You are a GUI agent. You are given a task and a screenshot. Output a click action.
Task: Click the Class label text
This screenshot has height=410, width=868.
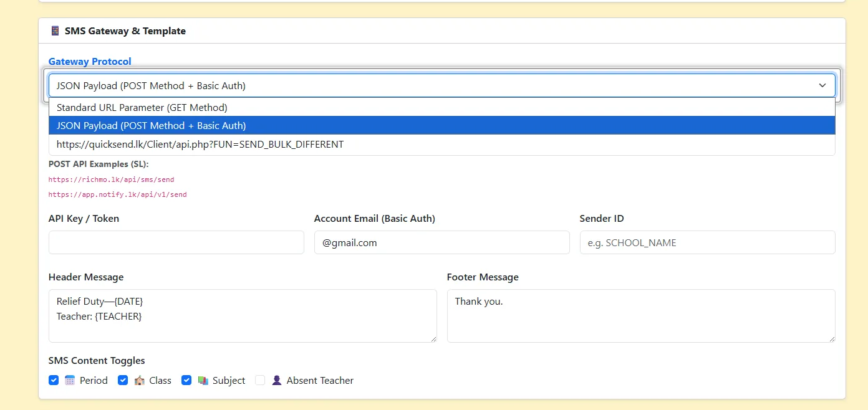160,380
